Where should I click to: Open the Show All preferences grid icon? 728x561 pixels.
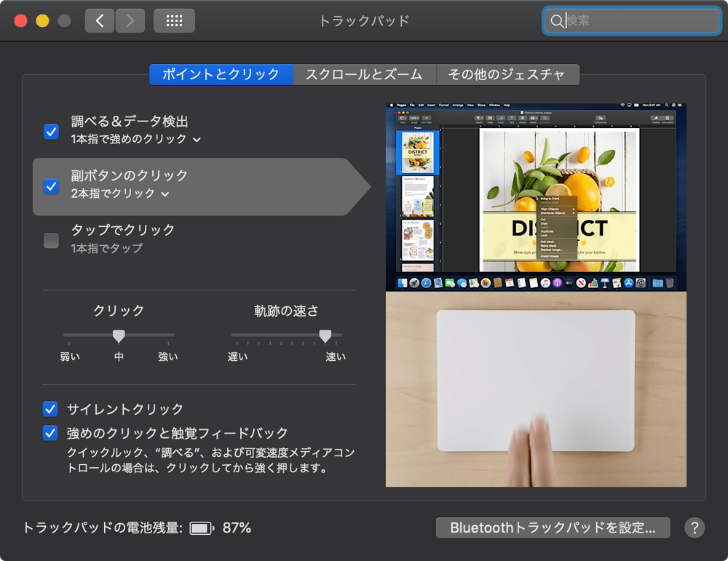(x=175, y=20)
